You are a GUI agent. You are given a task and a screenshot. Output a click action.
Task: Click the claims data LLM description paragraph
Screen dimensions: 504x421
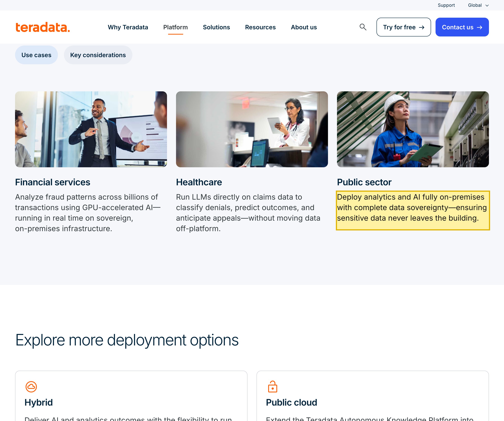[x=248, y=213]
